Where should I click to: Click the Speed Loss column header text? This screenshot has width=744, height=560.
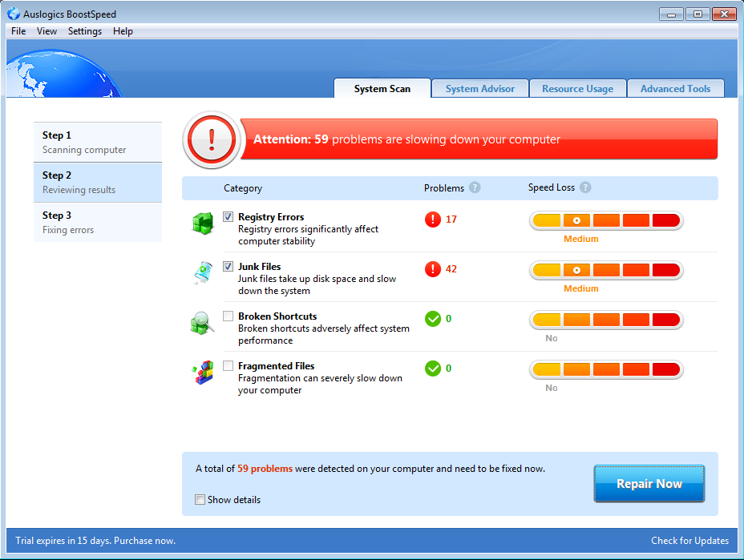tap(552, 187)
